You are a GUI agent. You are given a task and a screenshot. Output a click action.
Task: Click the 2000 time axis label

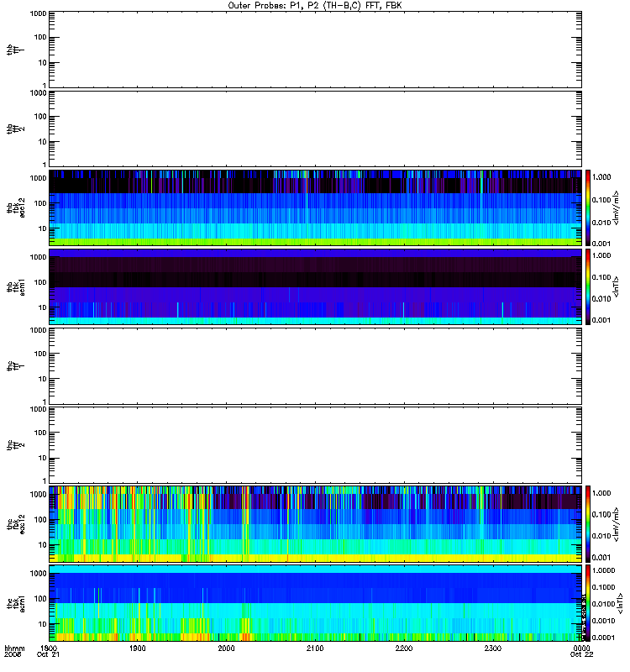click(x=226, y=648)
